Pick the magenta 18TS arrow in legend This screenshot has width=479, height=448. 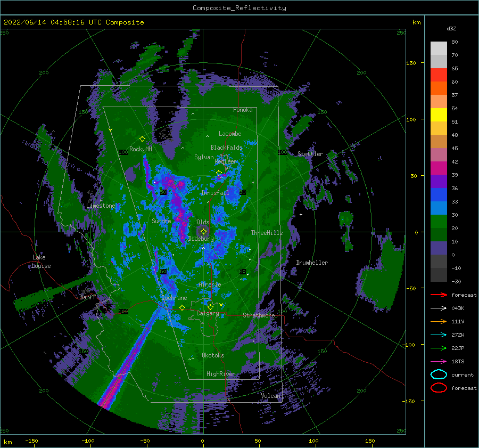click(439, 362)
